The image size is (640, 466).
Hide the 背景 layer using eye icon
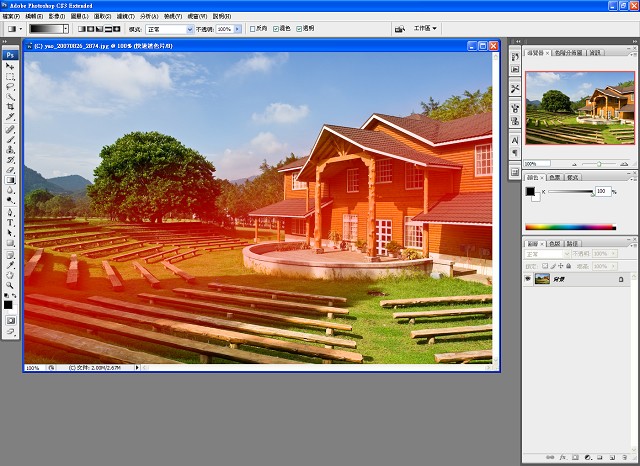click(529, 279)
